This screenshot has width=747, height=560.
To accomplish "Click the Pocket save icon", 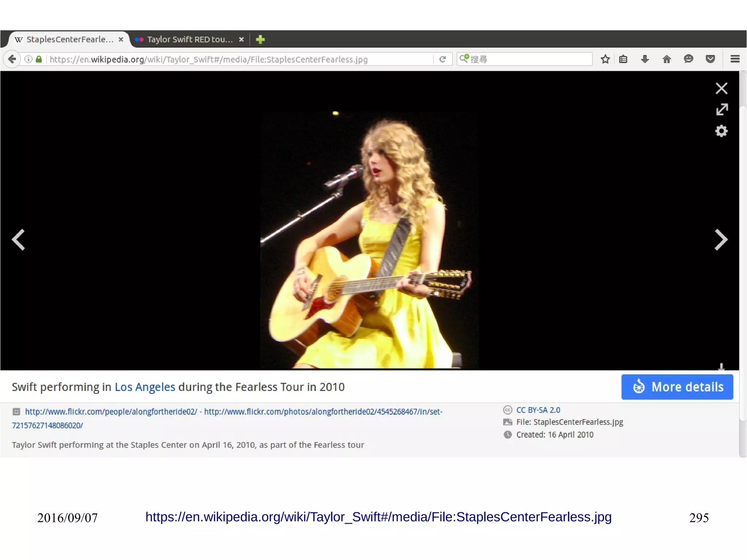I will point(710,59).
